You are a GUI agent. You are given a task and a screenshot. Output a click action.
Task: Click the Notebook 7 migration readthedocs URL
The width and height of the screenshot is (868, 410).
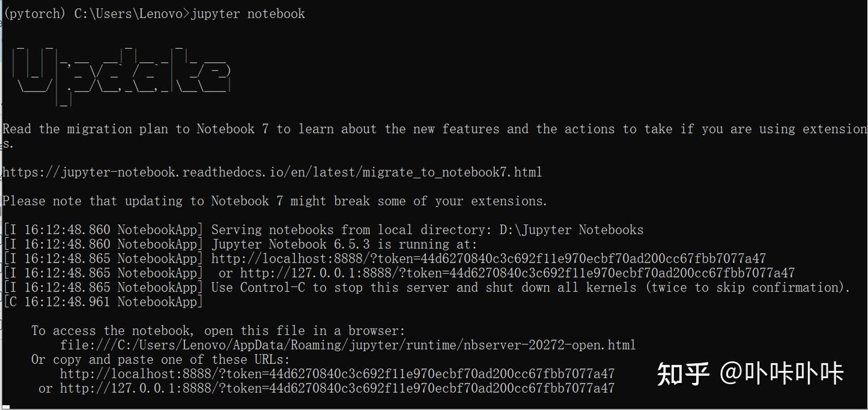click(272, 172)
